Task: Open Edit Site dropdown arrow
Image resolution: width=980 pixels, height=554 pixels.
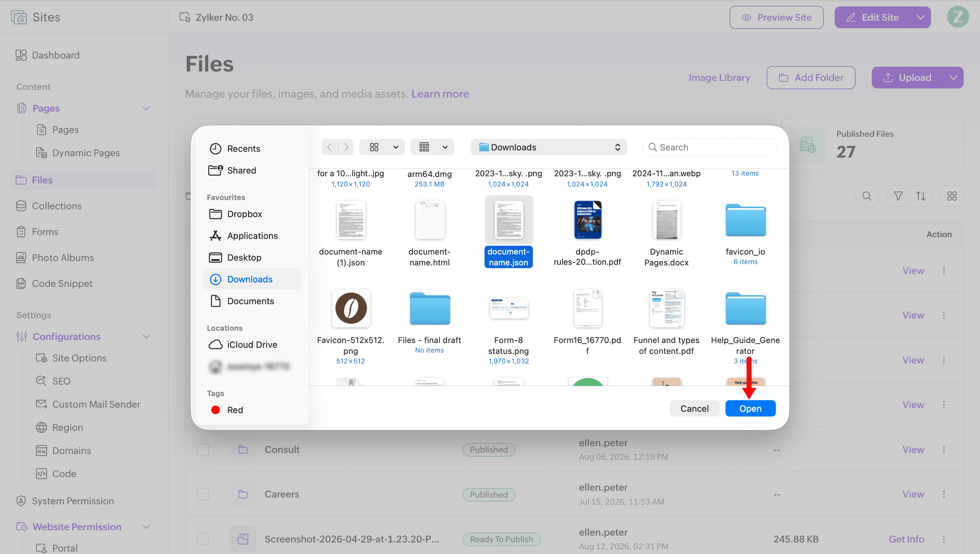Action: coord(920,17)
